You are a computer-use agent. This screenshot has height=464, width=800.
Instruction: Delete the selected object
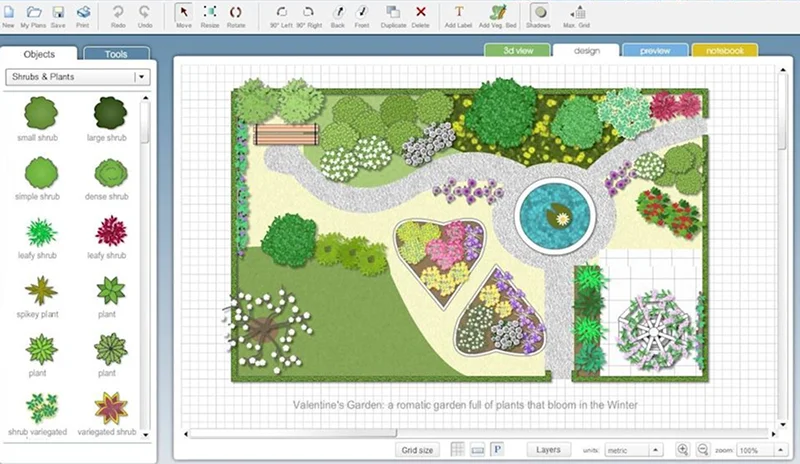click(x=420, y=14)
